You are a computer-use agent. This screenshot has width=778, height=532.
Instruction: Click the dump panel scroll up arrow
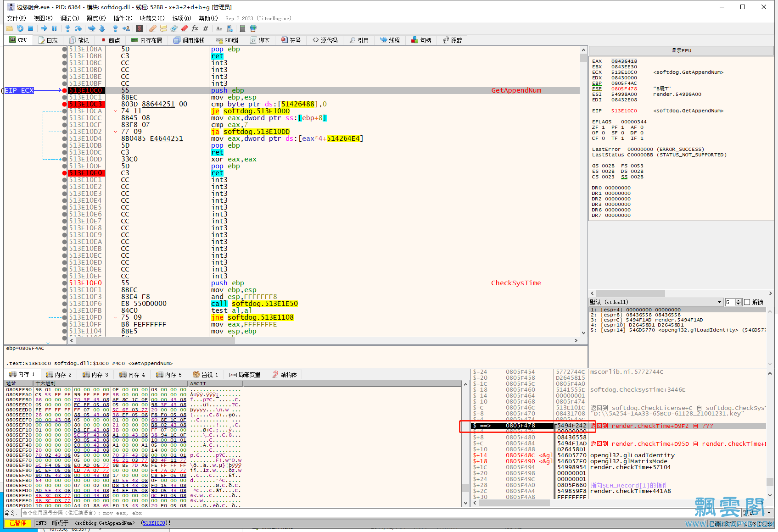tap(465, 384)
